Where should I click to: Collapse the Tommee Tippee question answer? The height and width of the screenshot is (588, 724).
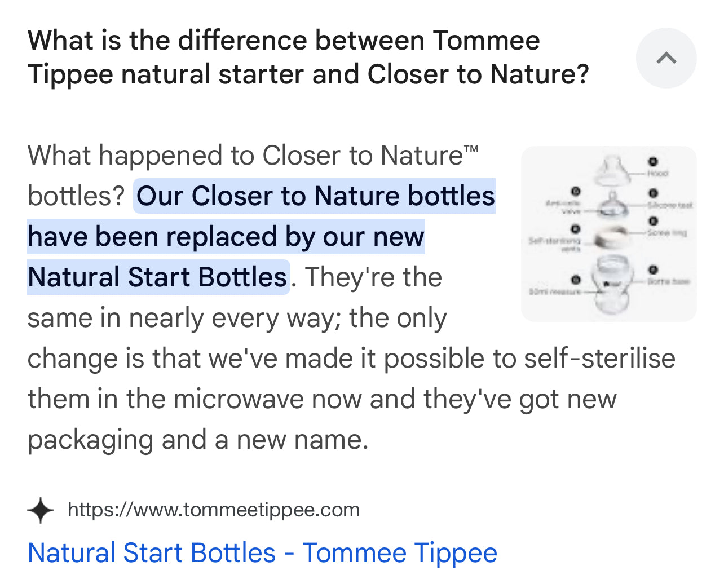(666, 58)
